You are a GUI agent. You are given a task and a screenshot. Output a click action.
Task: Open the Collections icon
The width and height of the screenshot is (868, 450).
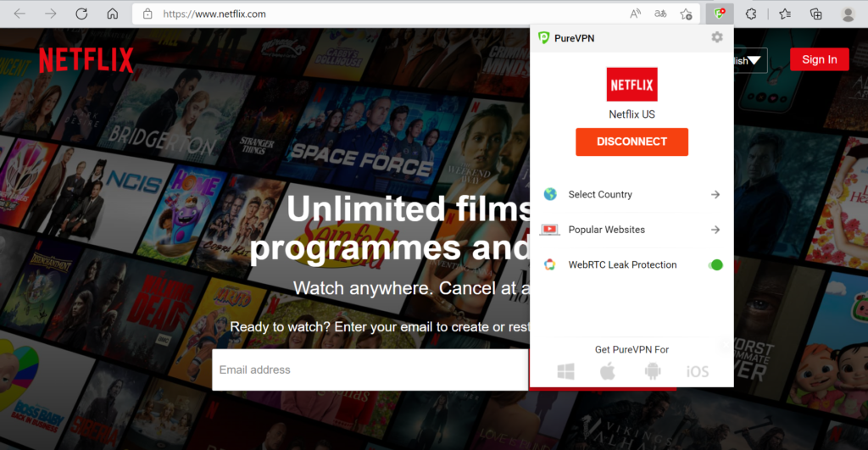coord(816,14)
